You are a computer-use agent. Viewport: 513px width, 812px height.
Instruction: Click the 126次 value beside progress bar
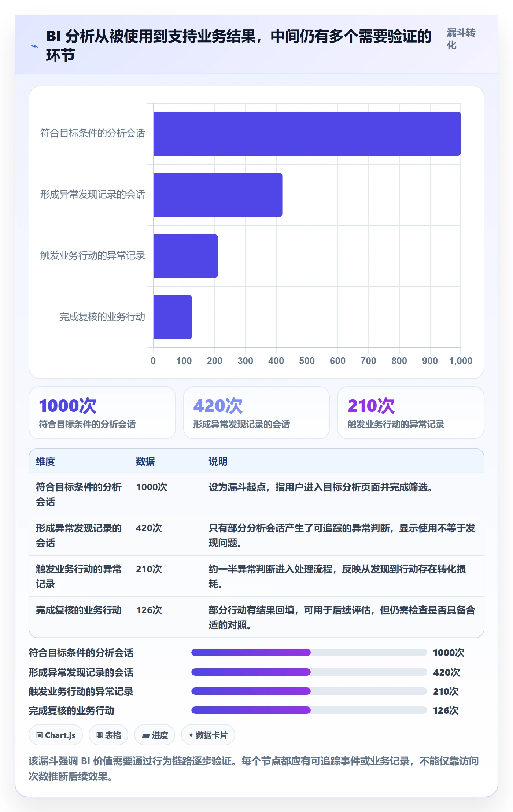(x=446, y=710)
